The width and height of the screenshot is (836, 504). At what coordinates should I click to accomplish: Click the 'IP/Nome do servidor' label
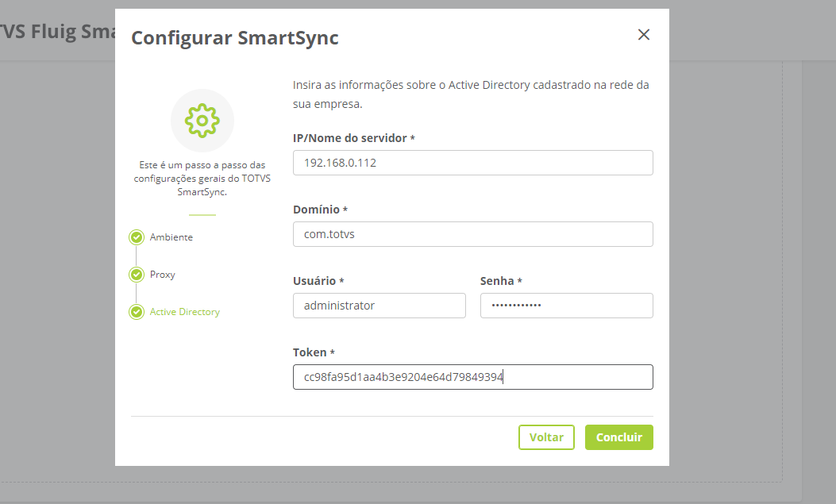pyautogui.click(x=353, y=138)
